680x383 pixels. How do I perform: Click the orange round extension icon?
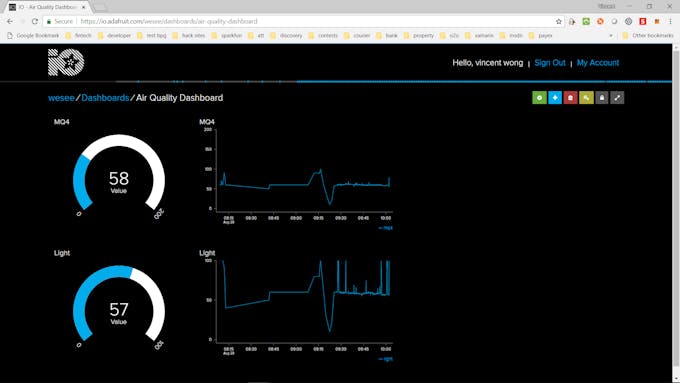[x=600, y=21]
